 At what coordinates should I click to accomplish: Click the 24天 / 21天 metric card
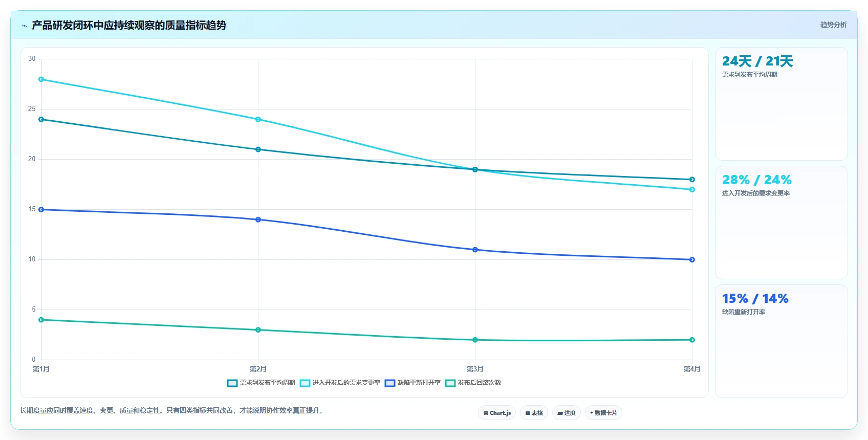(781, 104)
